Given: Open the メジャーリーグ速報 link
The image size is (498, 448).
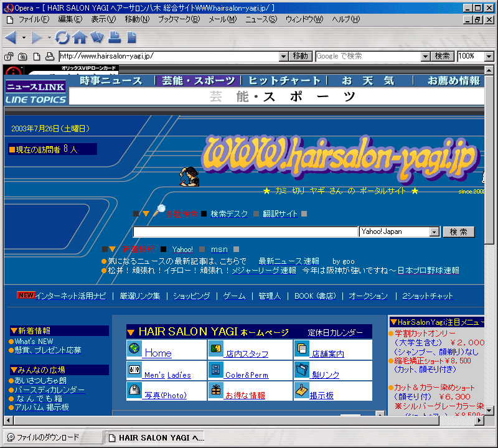Looking at the screenshot, I should click(264, 271).
